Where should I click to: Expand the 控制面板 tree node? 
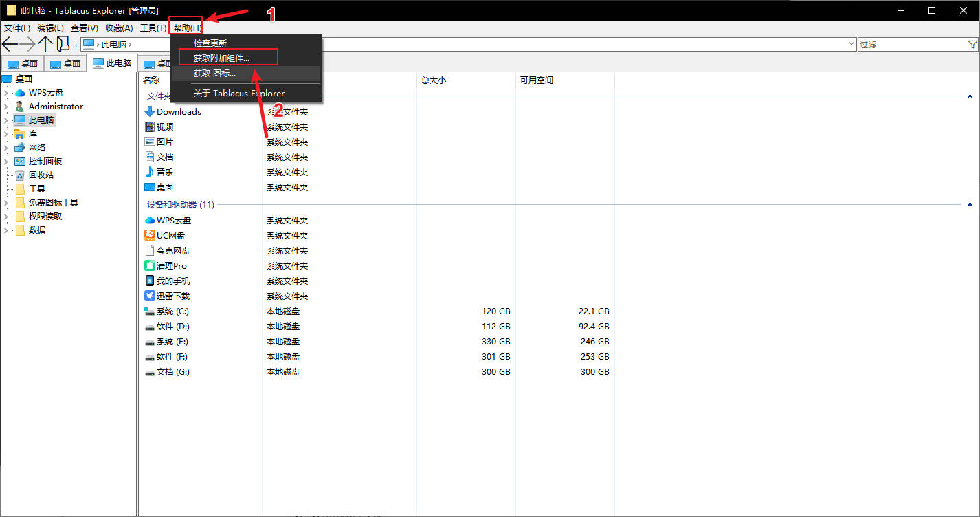coord(6,161)
